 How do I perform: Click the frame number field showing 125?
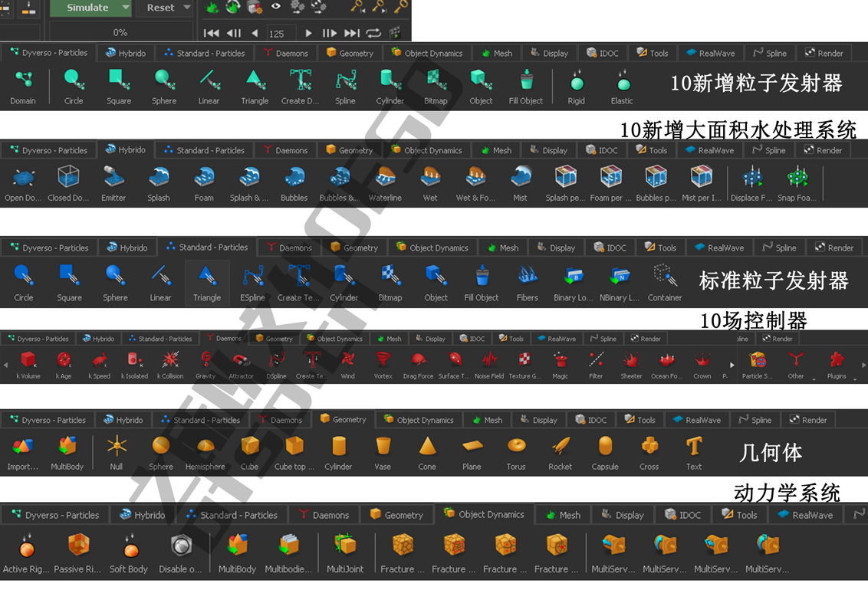pyautogui.click(x=280, y=34)
